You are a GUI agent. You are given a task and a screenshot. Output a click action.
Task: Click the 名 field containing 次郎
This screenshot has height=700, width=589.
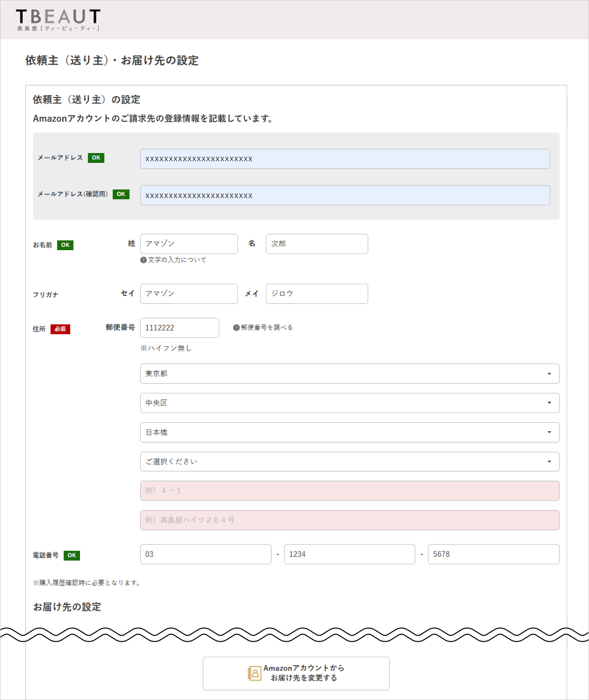tap(317, 244)
